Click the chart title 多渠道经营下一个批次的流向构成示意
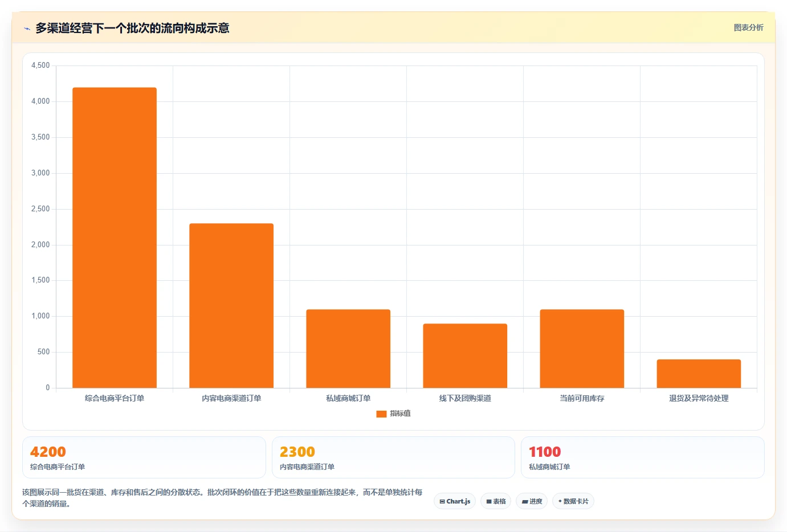This screenshot has height=532, width=787. [x=132, y=28]
